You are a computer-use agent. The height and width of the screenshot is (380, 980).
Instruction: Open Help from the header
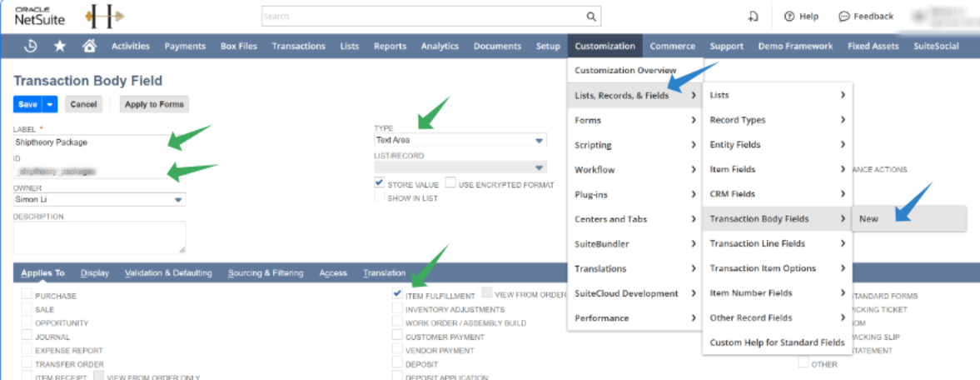801,17
